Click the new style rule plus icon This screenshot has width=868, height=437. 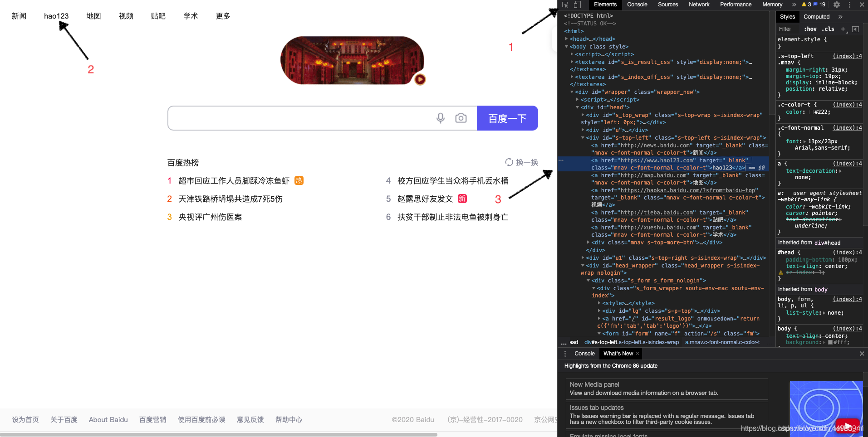tap(843, 29)
